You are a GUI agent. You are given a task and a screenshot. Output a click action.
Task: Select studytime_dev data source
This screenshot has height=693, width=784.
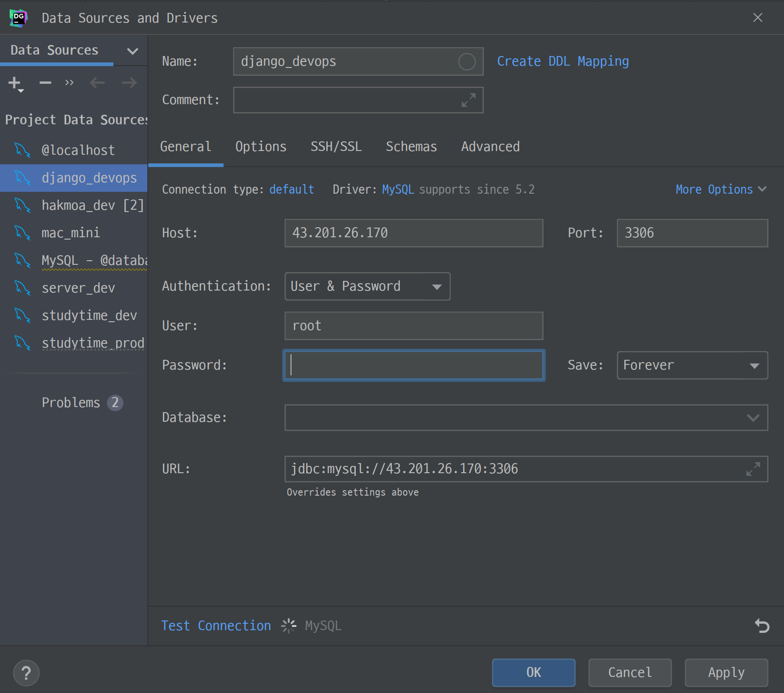73,315
